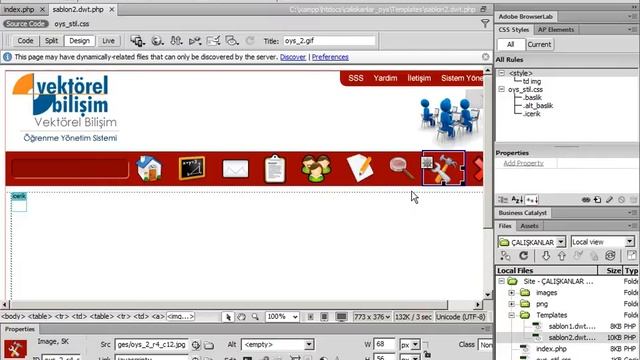The image size is (640, 360).
Task: Click the Refresh icon in Files panel
Action: (524, 256)
